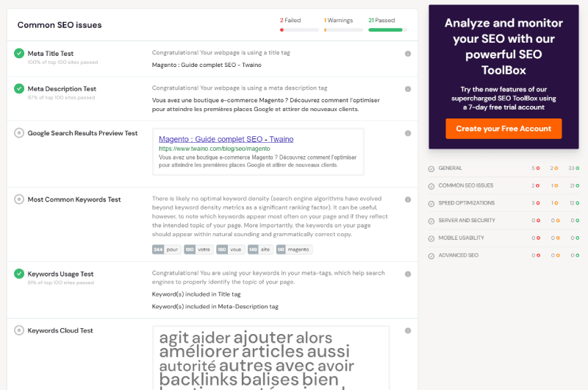Click the Meta Description Test heading
This screenshot has height=390, width=588.
point(62,89)
